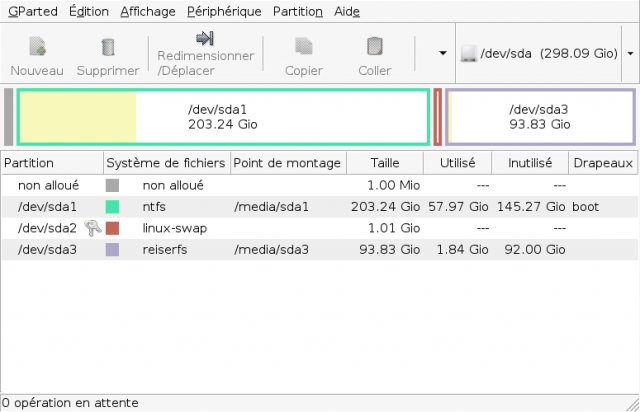Sort by the Taille column header
640x412 pixels.
(385, 163)
